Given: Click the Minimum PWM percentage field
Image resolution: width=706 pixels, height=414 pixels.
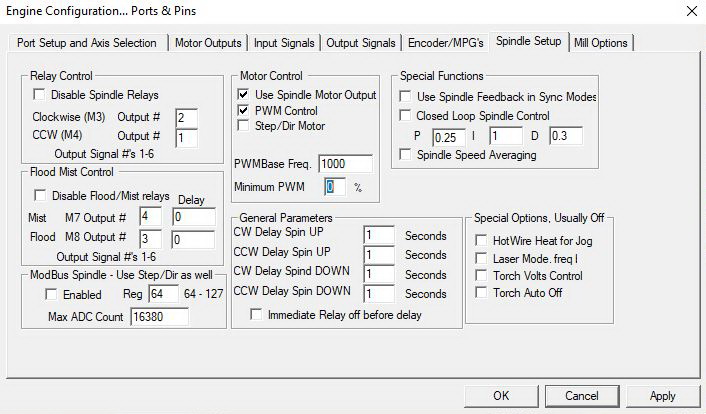Looking at the screenshot, I should tap(335, 187).
